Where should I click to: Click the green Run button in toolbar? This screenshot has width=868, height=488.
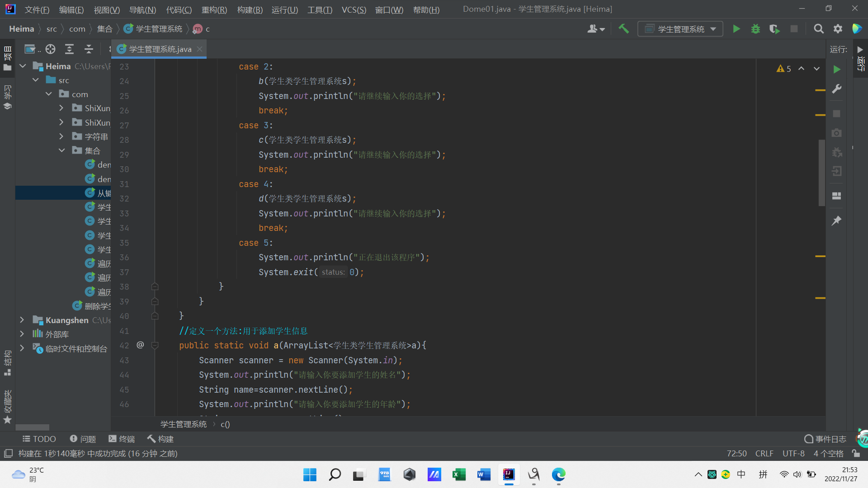736,29
